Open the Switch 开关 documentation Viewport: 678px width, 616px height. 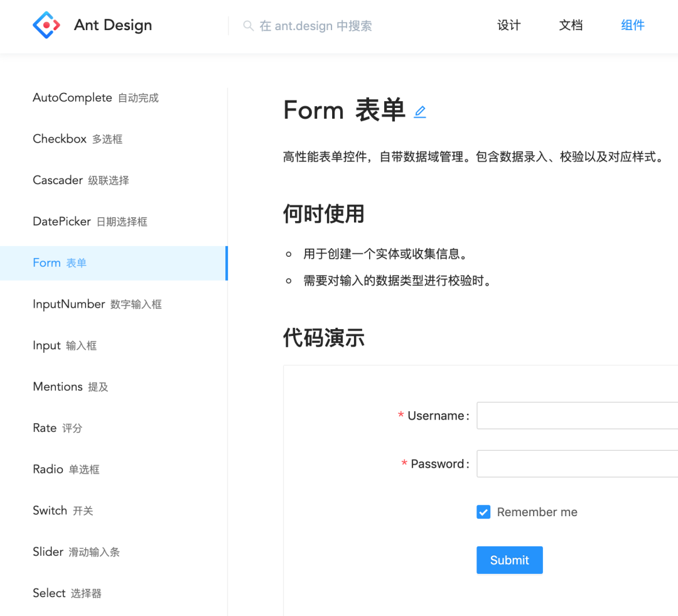pyautogui.click(x=63, y=511)
